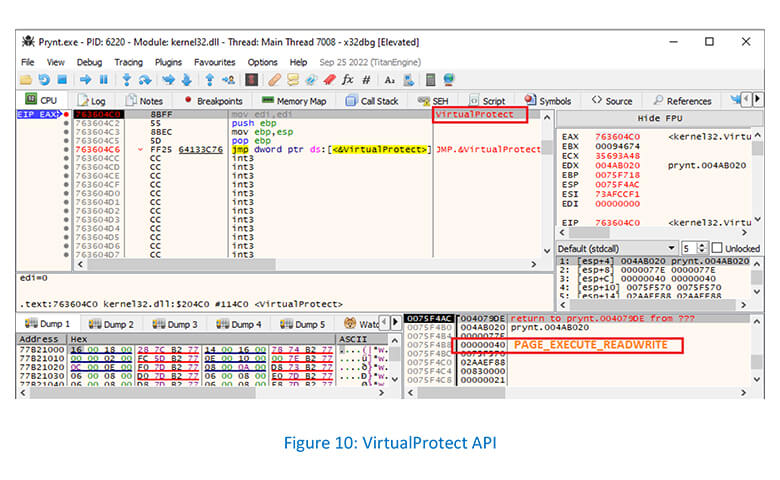Click the globe icon in toolbar
780x480 pixels.
pos(449,80)
